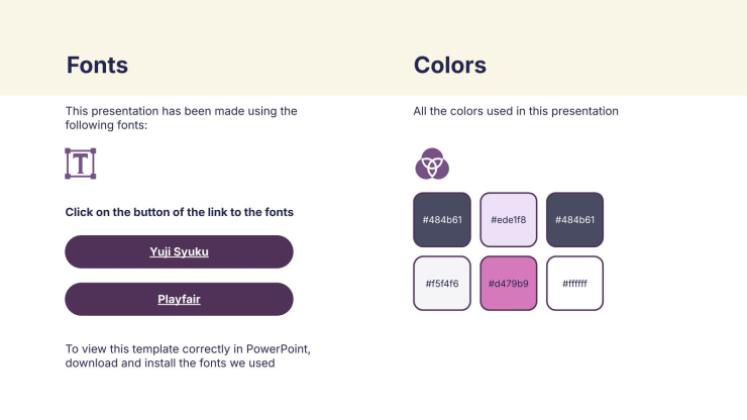Click the word PowerPoint in the note
Screen dimensions: 747x420
tap(279, 349)
